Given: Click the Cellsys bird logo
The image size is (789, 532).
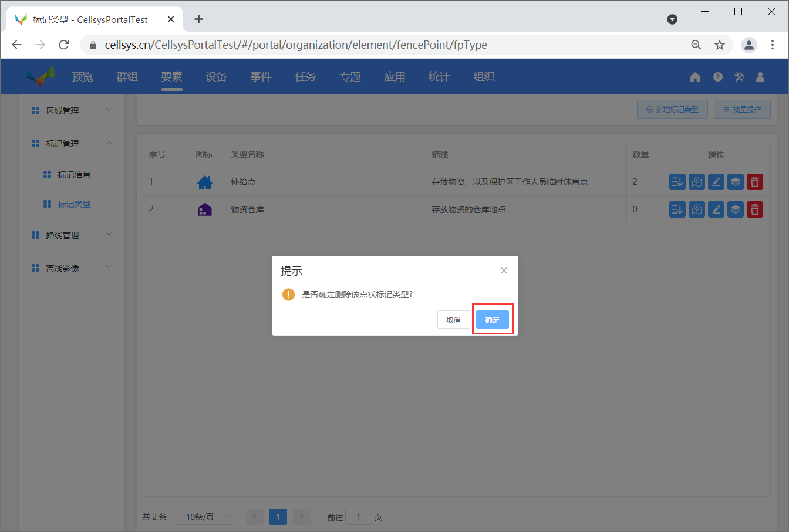Looking at the screenshot, I should tap(40, 76).
